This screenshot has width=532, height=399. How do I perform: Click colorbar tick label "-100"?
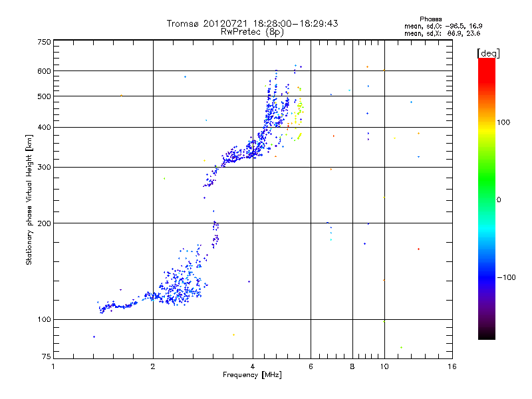(506, 277)
